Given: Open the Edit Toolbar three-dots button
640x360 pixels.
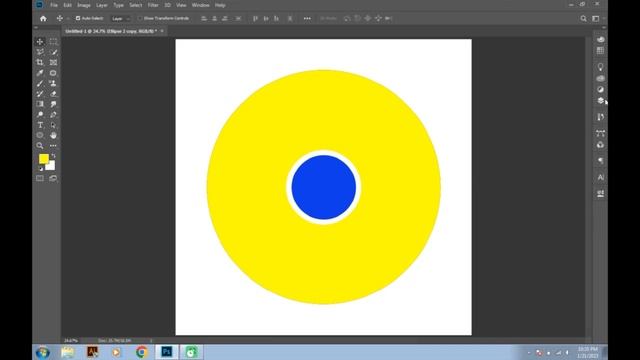Looking at the screenshot, I should 53,146.
